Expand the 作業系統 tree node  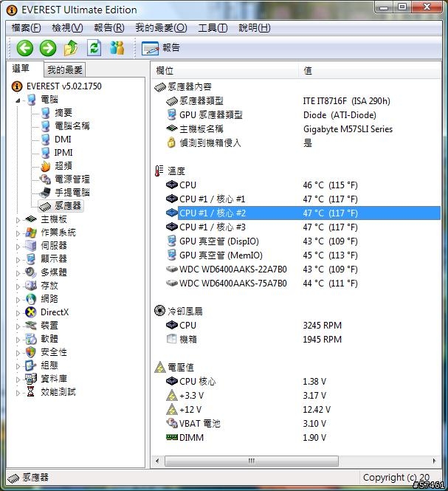click(18, 233)
